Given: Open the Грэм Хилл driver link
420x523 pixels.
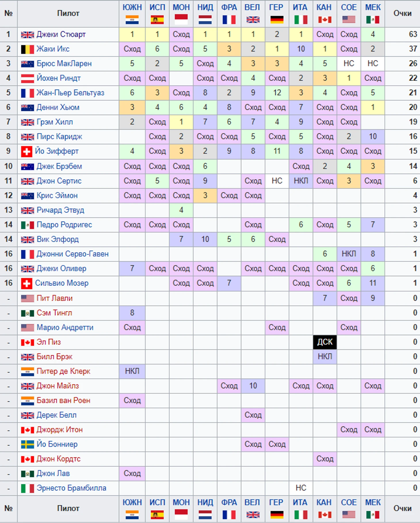Looking at the screenshot, I should pyautogui.click(x=55, y=122).
